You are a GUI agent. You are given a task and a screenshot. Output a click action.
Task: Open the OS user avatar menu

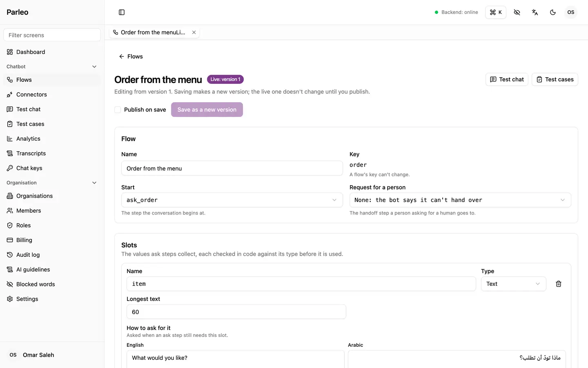coord(571,12)
